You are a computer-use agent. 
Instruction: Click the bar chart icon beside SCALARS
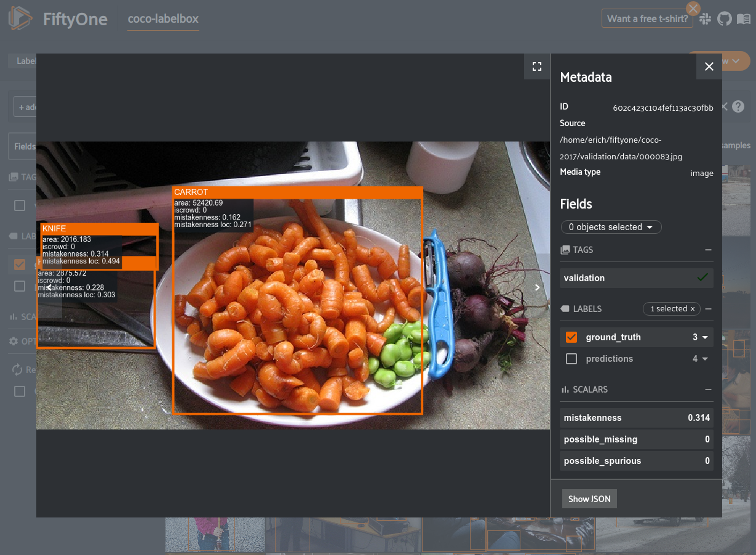(565, 389)
